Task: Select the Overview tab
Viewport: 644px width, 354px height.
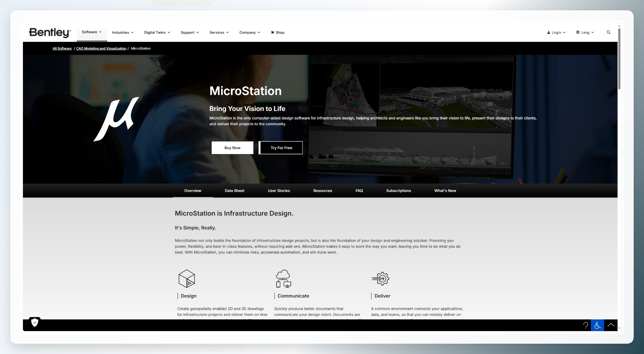Action: coord(193,191)
